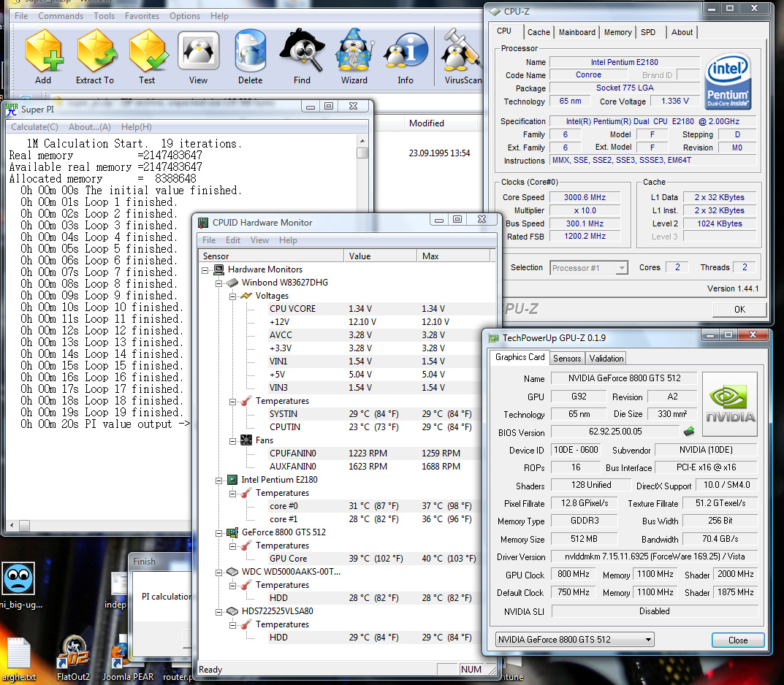The width and height of the screenshot is (784, 685).
Task: Open the Commands menu in WinRAR
Action: tap(61, 16)
